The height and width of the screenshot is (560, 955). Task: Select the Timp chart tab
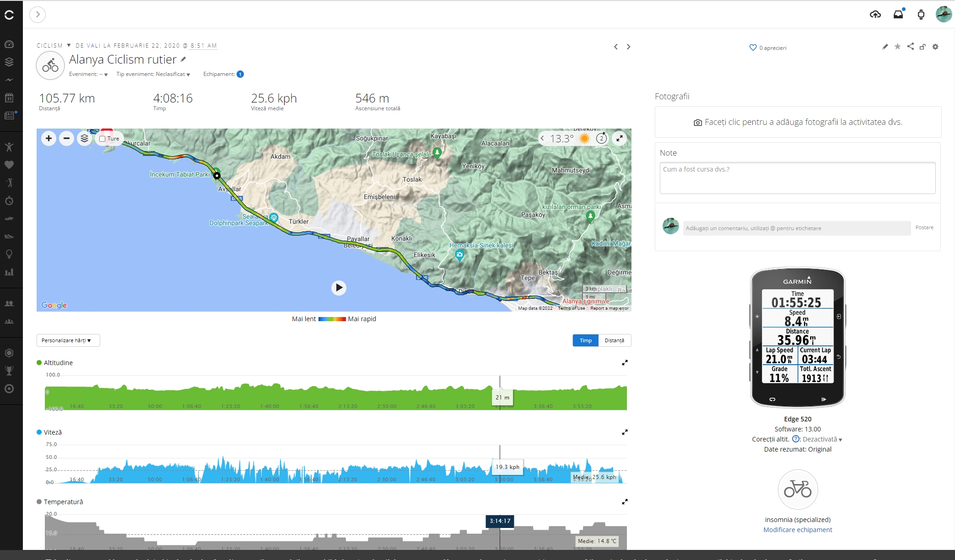pos(585,340)
